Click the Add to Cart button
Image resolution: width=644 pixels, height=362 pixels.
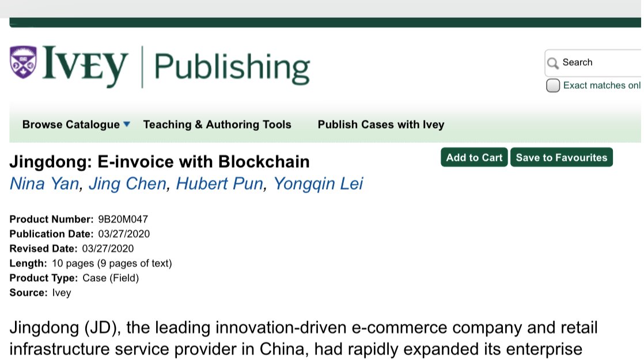[x=474, y=157]
